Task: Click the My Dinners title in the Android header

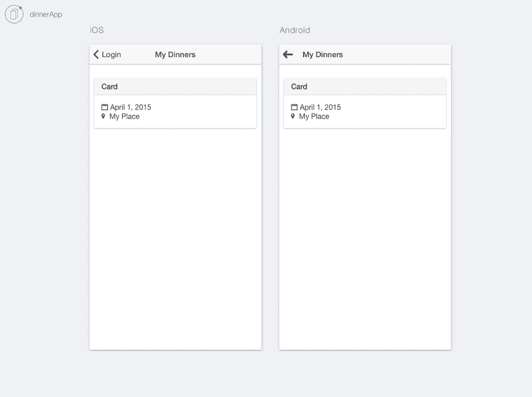Action: [x=323, y=54]
